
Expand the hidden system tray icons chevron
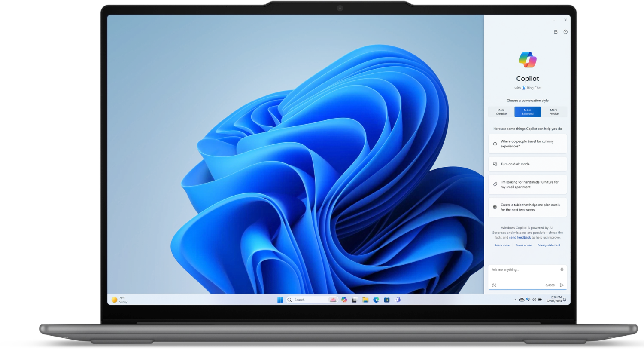coord(515,300)
